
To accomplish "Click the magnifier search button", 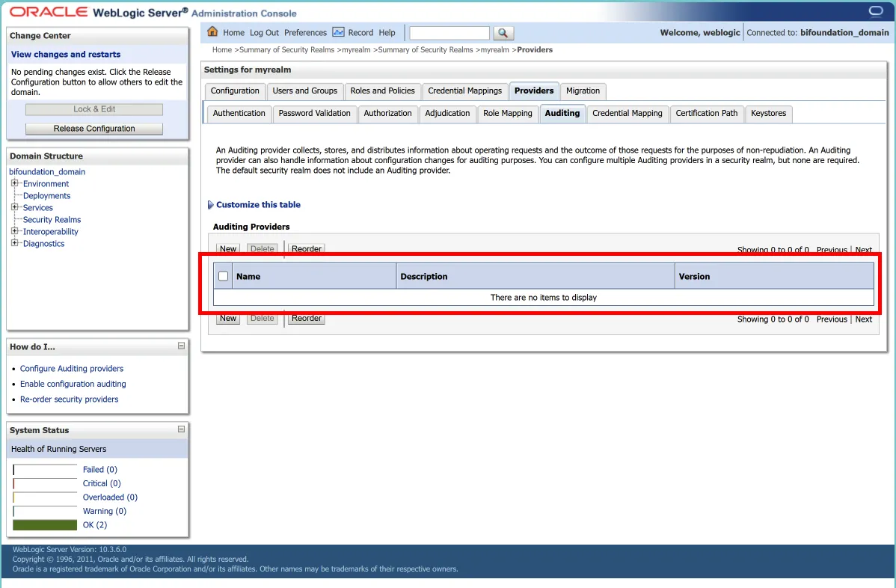I will click(503, 33).
